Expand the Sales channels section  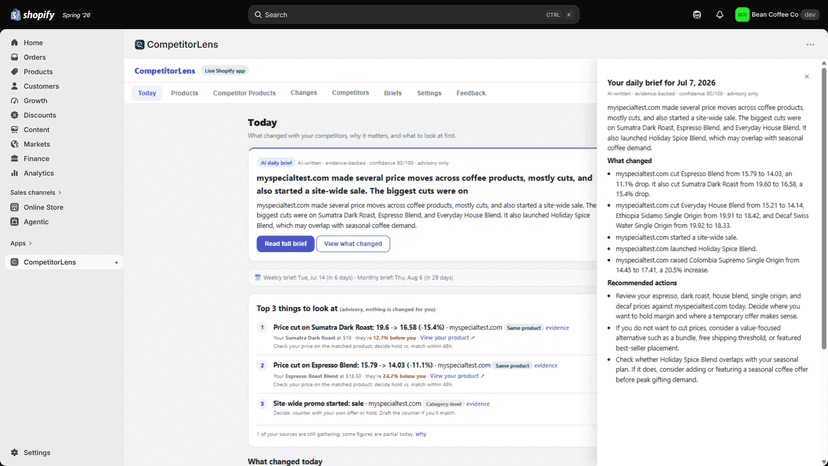click(x=36, y=192)
